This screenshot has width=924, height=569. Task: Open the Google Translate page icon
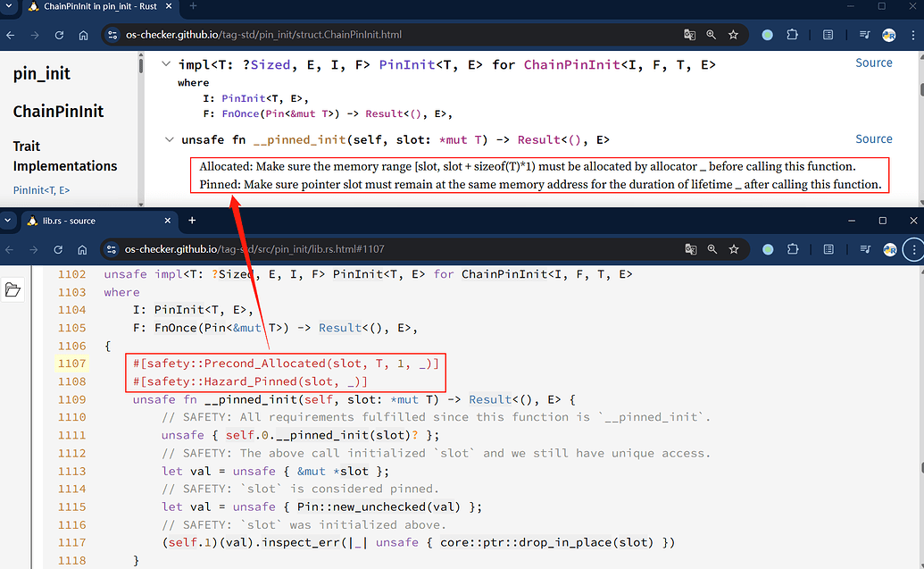coord(690,34)
